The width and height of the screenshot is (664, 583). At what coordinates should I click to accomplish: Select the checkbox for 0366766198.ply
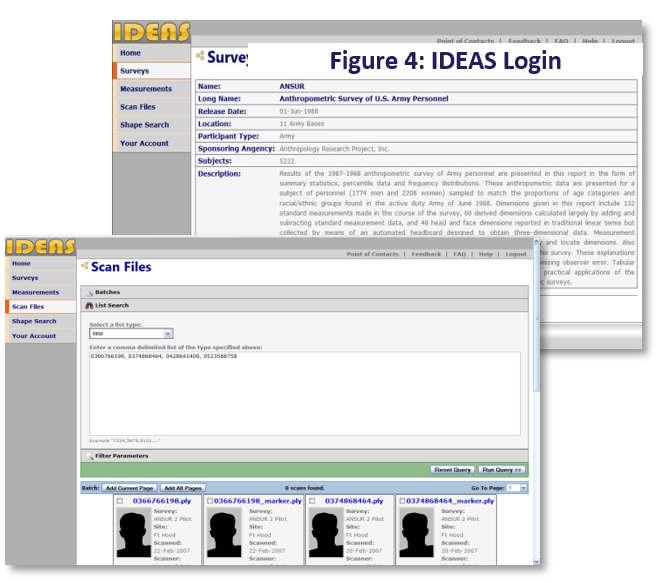point(120,501)
